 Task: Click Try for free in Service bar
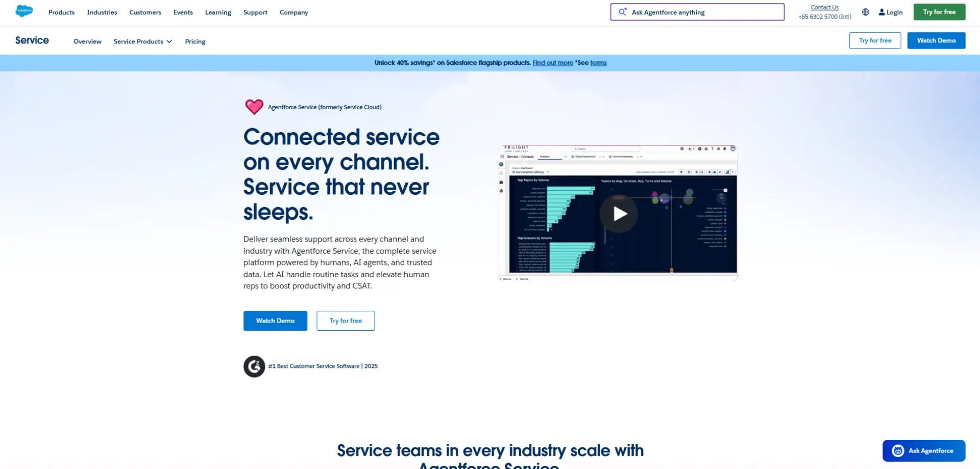[x=875, y=40]
